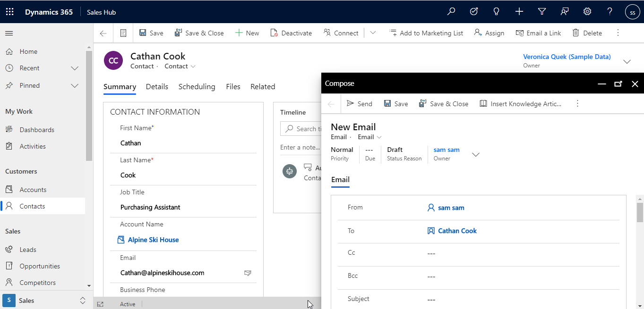Screen dimensions: 644x309
Task: Click the First Name field 'Cathan'
Action: click(x=183, y=143)
